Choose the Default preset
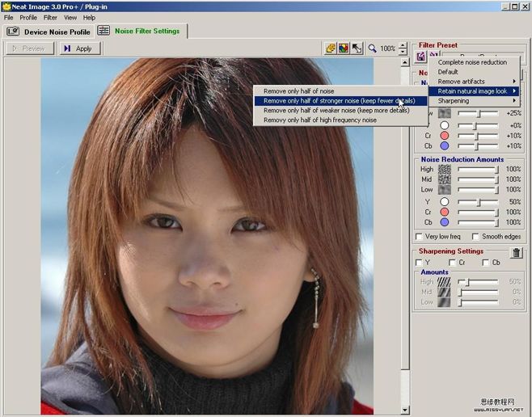 (x=474, y=72)
